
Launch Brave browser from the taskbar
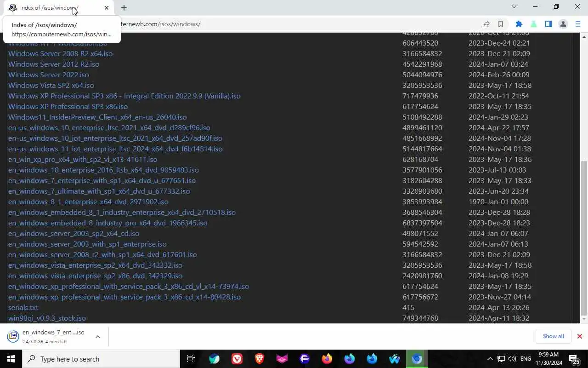[260, 359]
